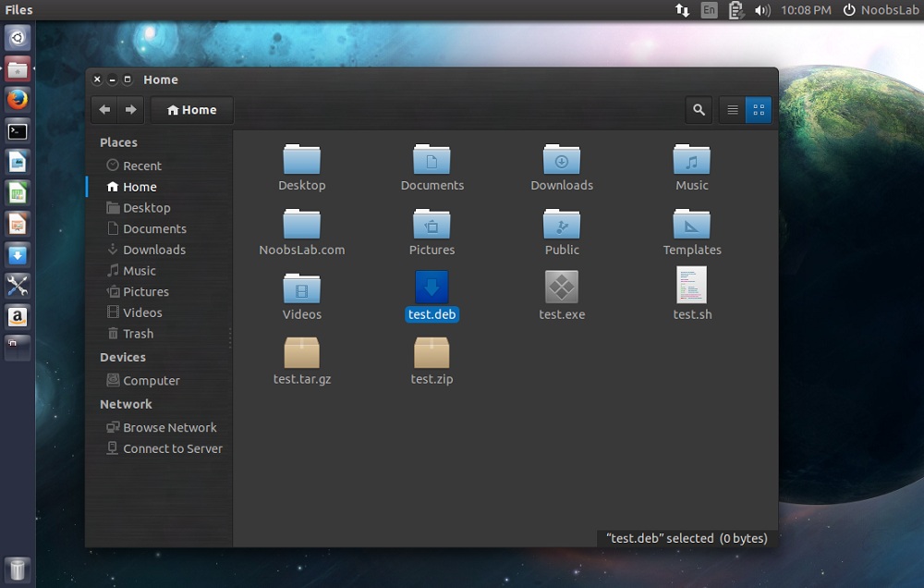The height and width of the screenshot is (588, 924).
Task: Click Connect to Server in the sidebar
Action: [173, 448]
